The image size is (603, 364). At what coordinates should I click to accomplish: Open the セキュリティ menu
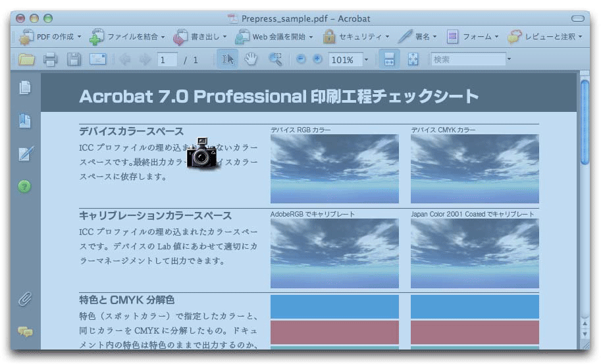click(356, 37)
